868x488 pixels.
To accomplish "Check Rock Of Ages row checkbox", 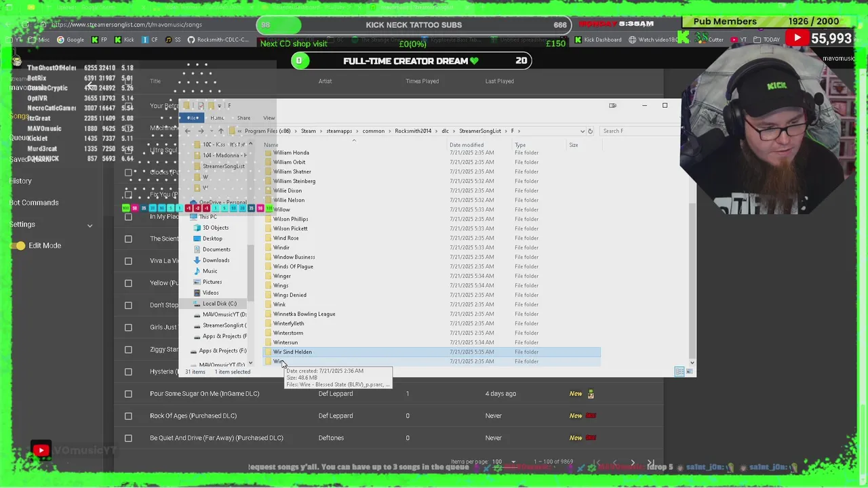I will [x=128, y=415].
